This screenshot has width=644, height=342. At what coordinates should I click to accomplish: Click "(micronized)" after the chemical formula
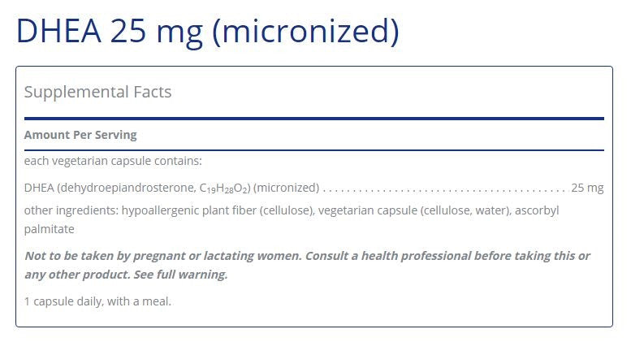click(x=286, y=188)
